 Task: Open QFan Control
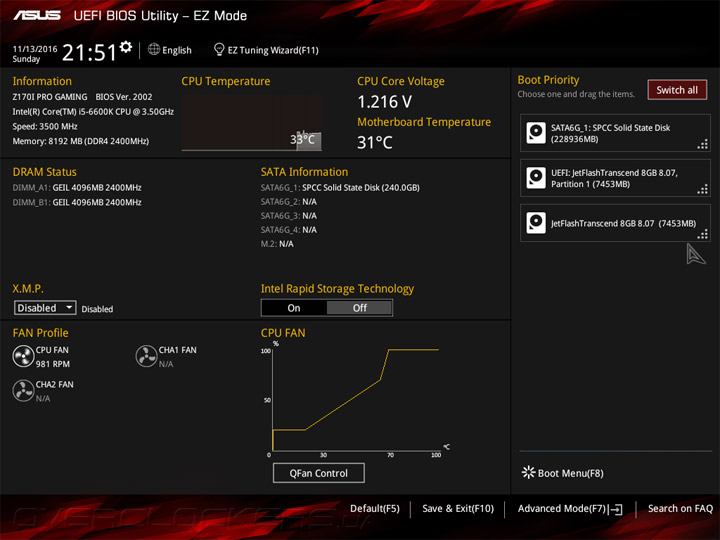click(319, 473)
